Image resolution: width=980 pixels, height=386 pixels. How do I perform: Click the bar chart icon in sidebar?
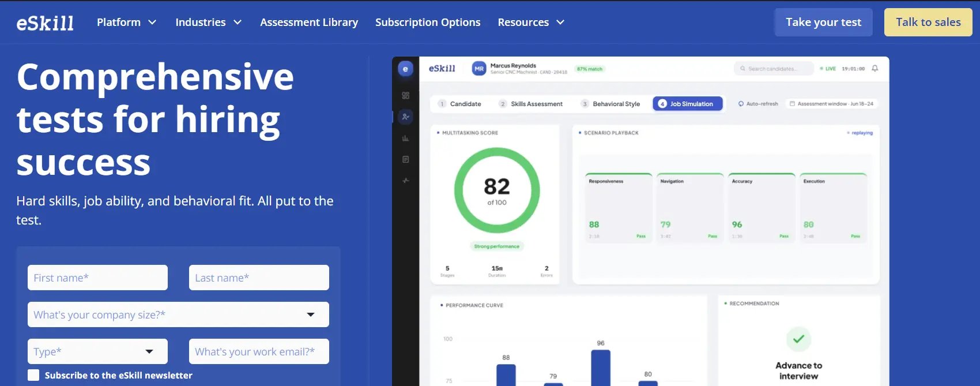click(406, 138)
